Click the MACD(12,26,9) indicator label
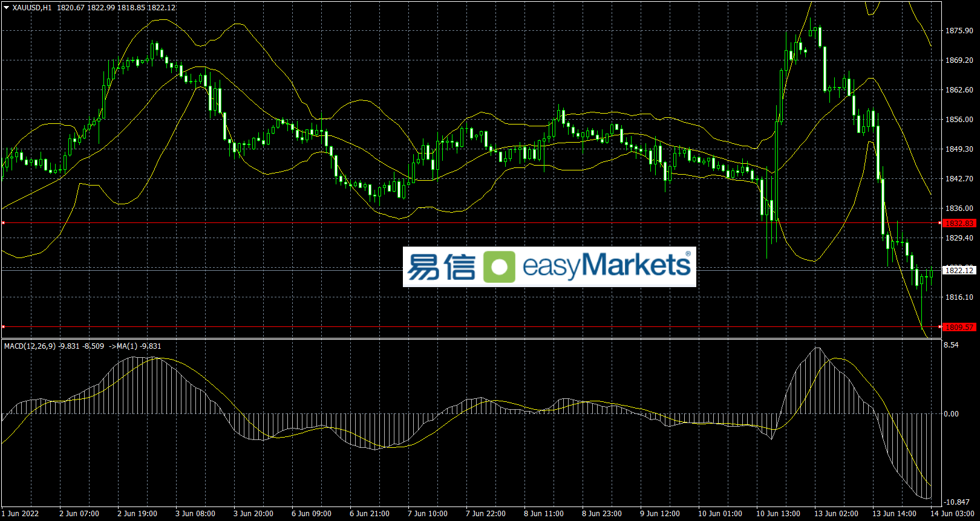 click(x=30, y=346)
